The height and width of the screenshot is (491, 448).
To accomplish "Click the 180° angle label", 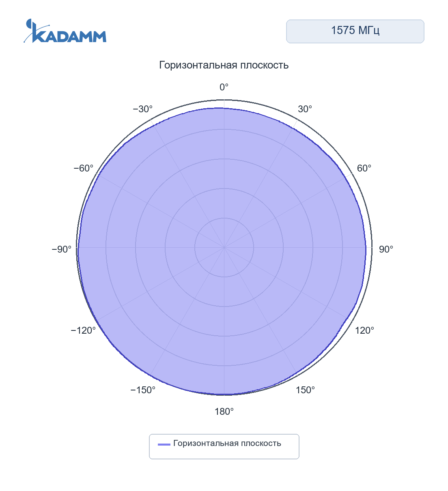I will [x=224, y=412].
